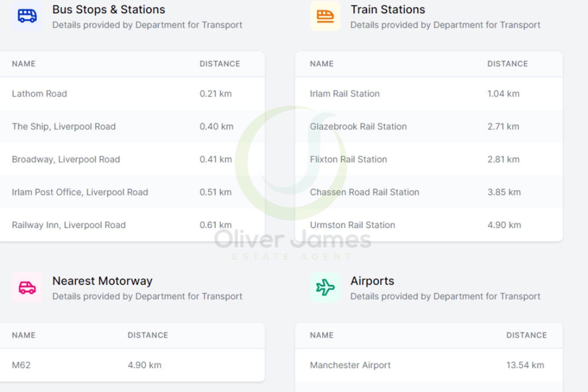Click the blue bus icon

tap(27, 16)
